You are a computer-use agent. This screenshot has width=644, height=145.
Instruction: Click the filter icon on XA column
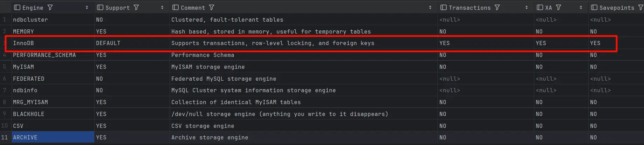click(x=559, y=7)
